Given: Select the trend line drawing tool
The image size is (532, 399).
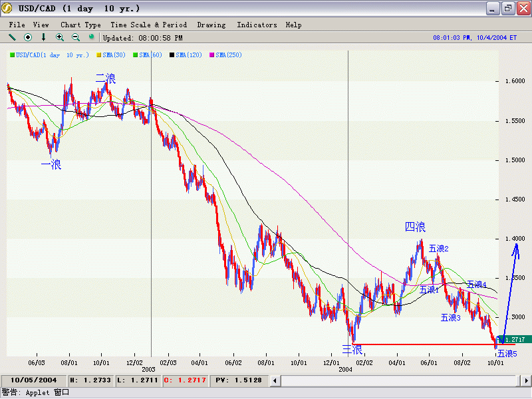Looking at the screenshot, I should pos(12,37).
